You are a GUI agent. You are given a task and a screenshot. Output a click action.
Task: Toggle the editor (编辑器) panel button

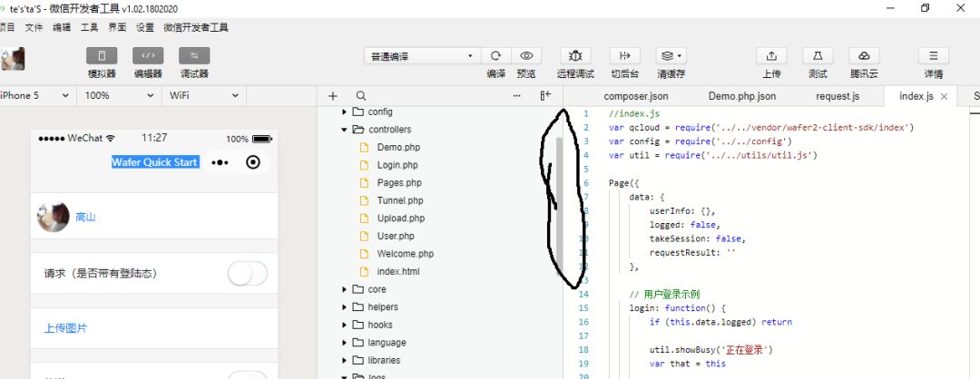coord(148,55)
